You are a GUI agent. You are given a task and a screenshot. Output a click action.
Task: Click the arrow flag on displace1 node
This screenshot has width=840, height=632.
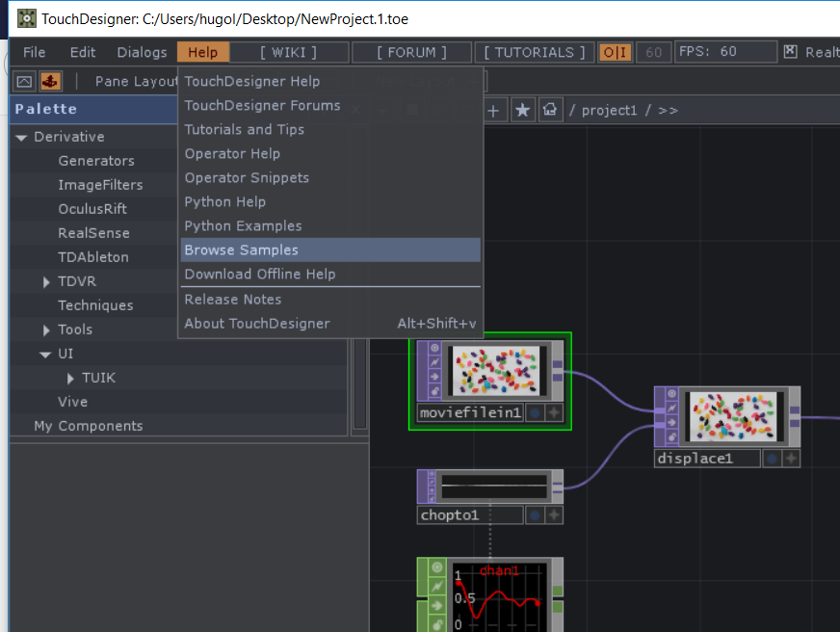coord(671,423)
